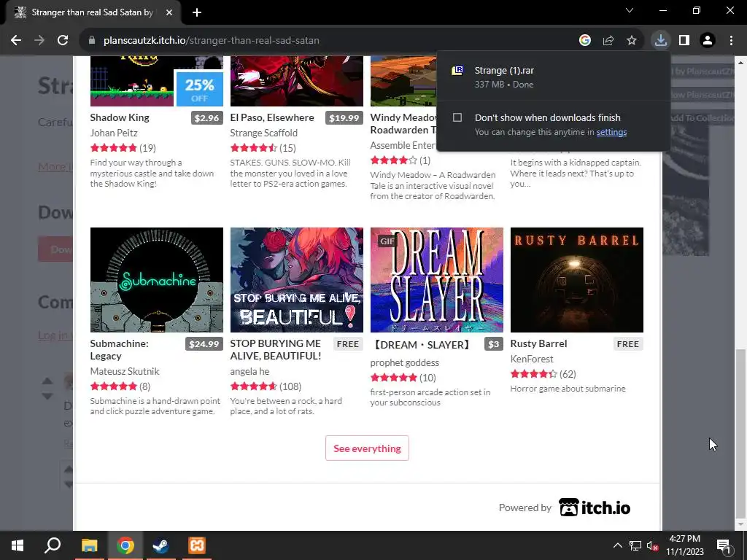Screen dimensions: 747x560
Task: Click the browser forward arrow
Action: pos(39,41)
